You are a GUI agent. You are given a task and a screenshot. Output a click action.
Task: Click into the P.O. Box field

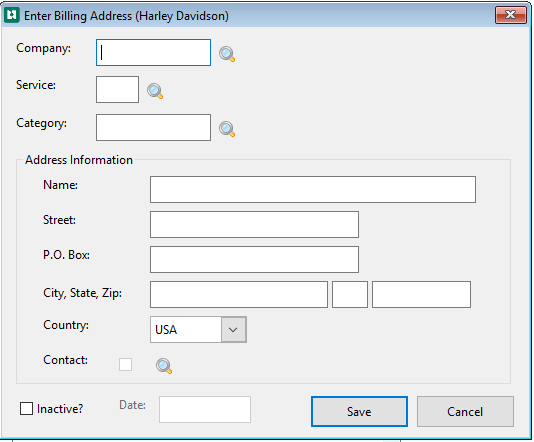254,259
